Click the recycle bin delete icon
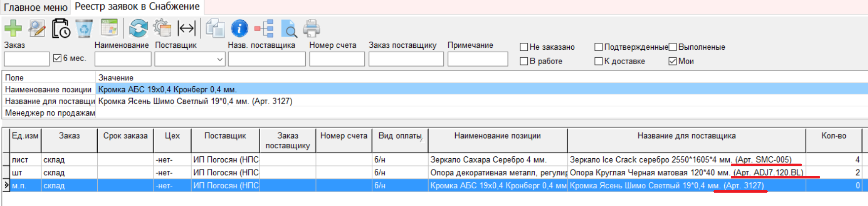Viewport: 868px width, 206px height. click(84, 28)
